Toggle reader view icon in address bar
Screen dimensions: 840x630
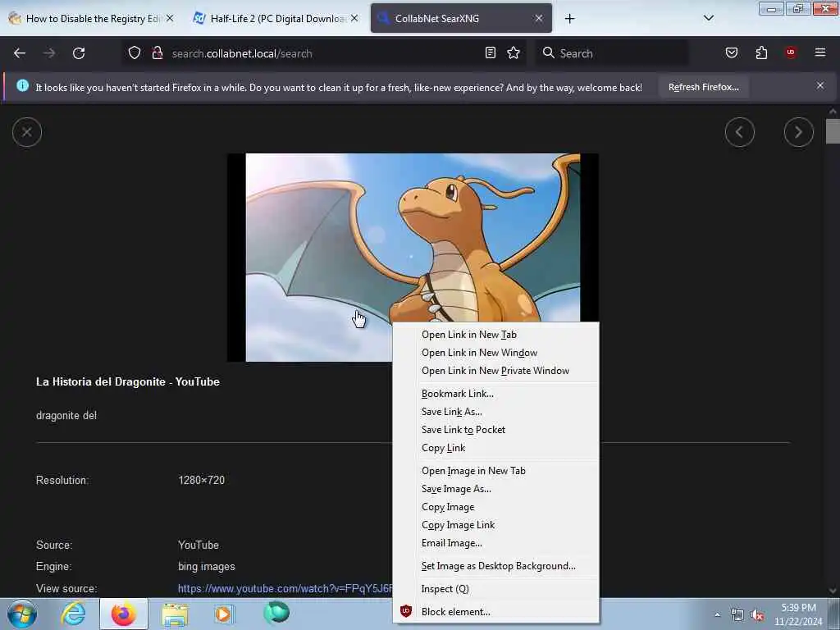[491, 53]
